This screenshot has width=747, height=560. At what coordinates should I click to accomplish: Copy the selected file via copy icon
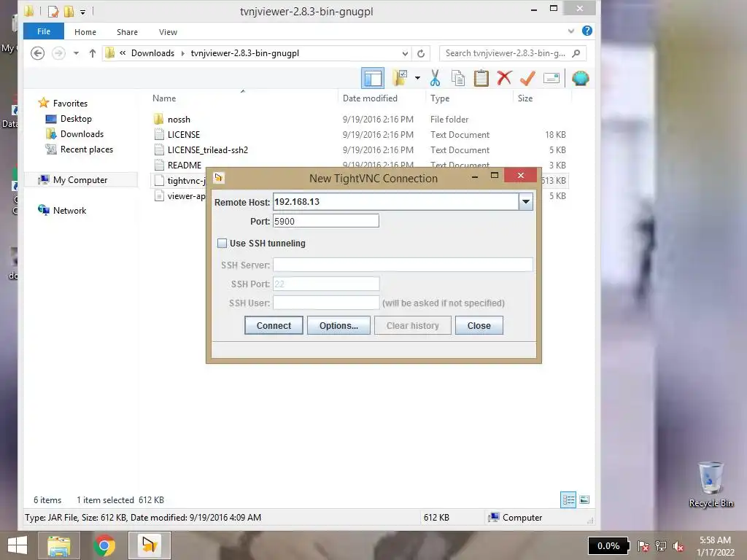458,77
